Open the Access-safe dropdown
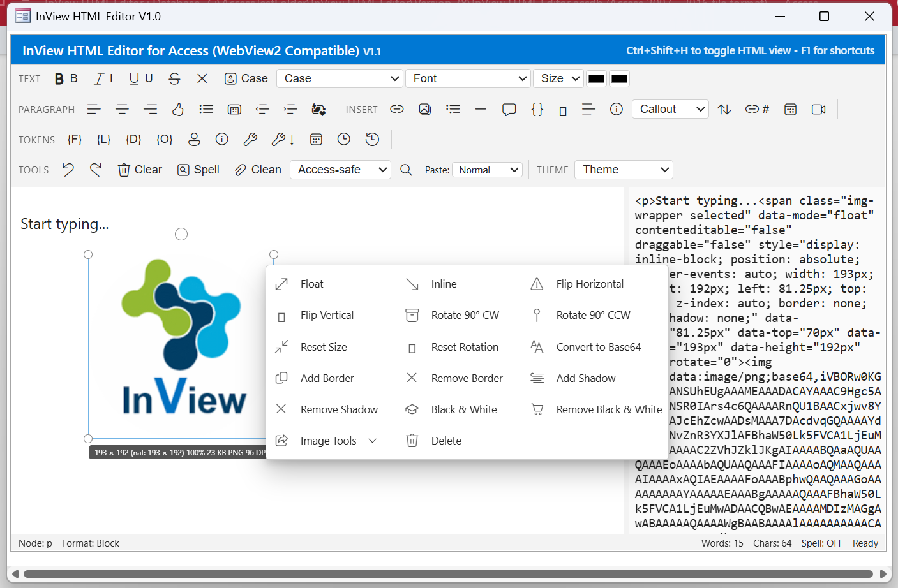 pyautogui.click(x=341, y=170)
